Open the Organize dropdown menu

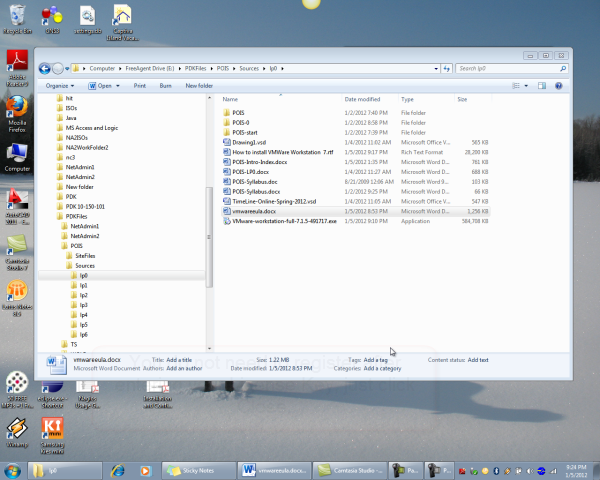coord(59,86)
